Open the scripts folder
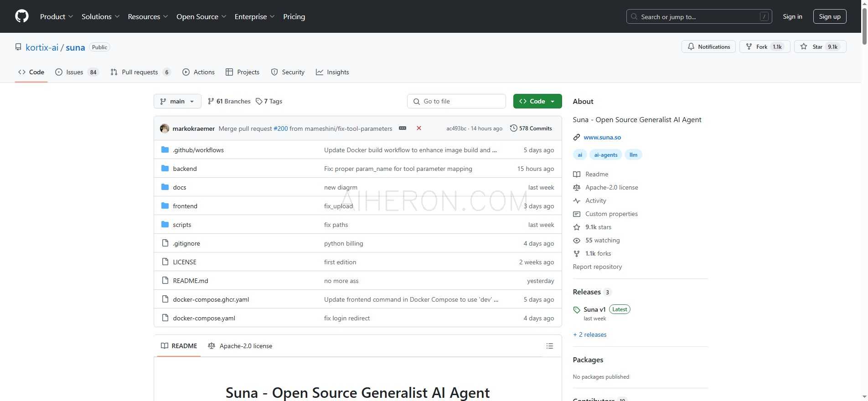The height and width of the screenshot is (401, 868). click(182, 225)
